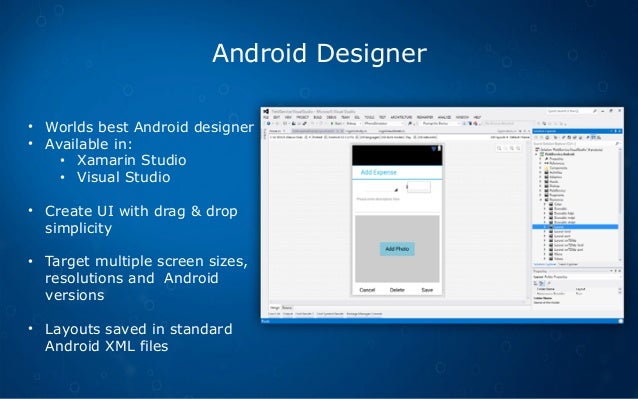Image resolution: width=638 pixels, height=399 pixels.
Task: Click the Solution Explorer search magnifier icon
Action: point(617,144)
